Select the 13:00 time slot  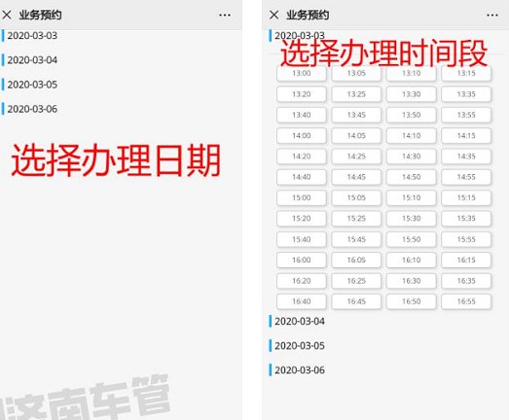coord(302,73)
